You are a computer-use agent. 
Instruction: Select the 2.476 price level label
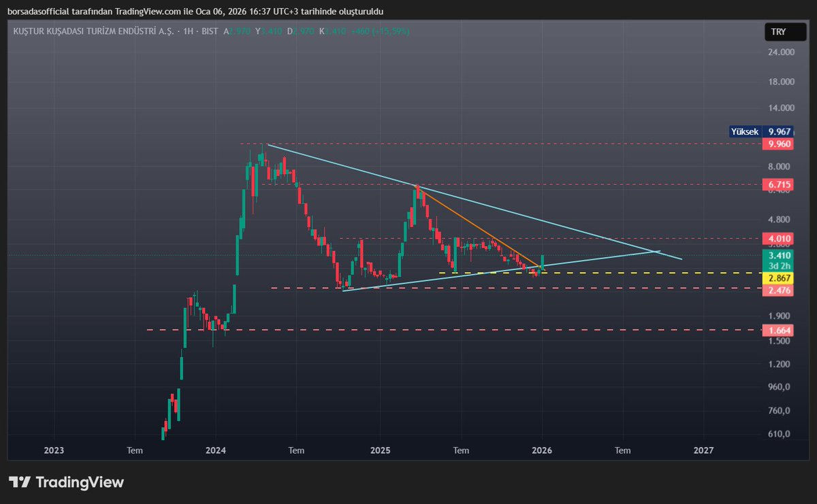779,290
